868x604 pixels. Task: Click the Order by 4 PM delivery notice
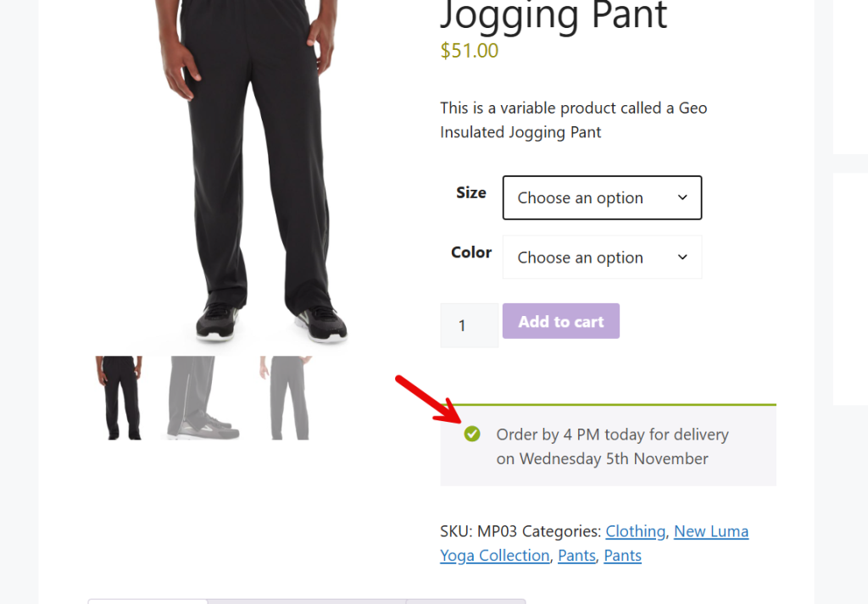click(611, 446)
